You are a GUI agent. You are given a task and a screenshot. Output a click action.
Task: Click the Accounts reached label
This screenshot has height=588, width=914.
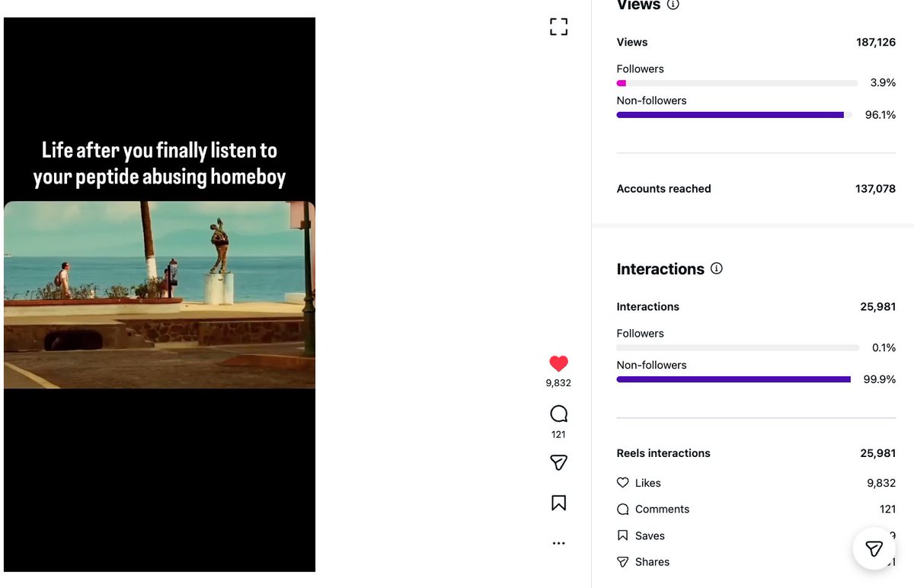coord(663,189)
